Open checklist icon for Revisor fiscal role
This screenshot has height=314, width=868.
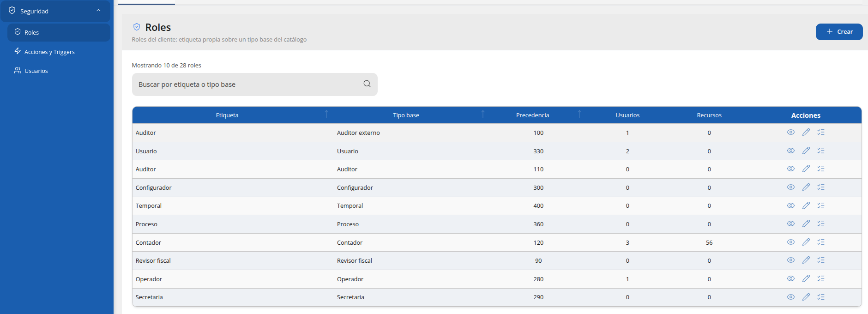pos(821,260)
